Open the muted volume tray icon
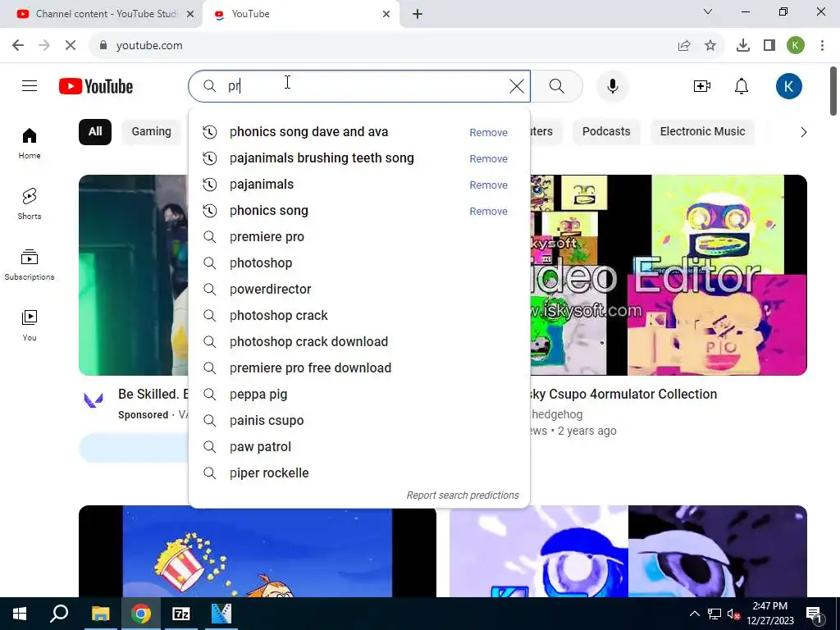840x630 pixels. point(733,614)
